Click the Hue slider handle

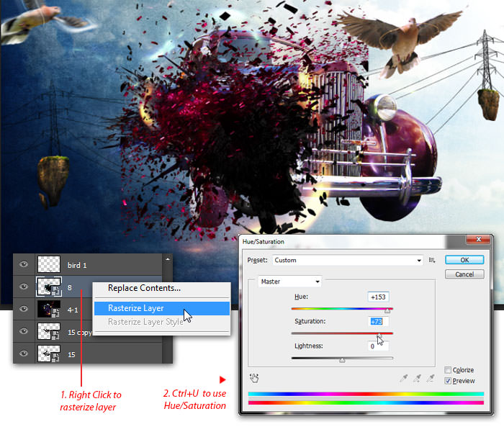(387, 310)
